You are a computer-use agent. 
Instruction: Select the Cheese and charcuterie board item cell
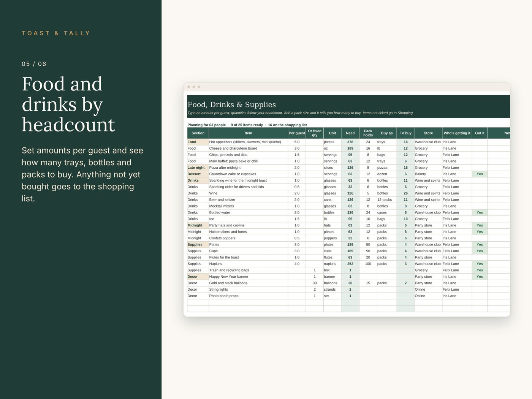point(248,149)
